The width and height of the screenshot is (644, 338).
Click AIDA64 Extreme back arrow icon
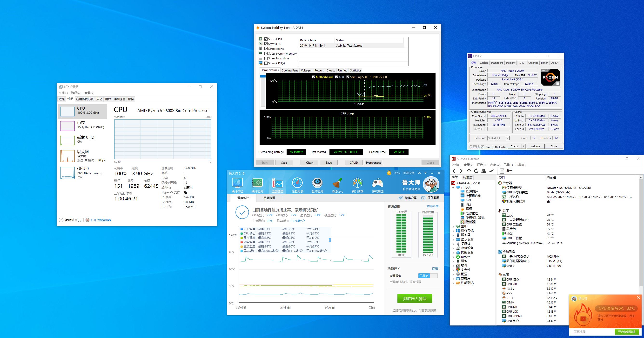[454, 171]
